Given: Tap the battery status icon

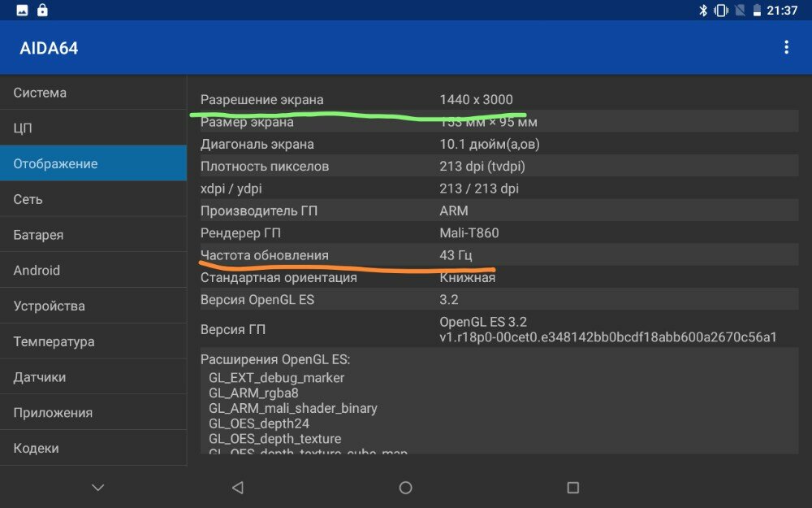Looking at the screenshot, I should [757, 11].
